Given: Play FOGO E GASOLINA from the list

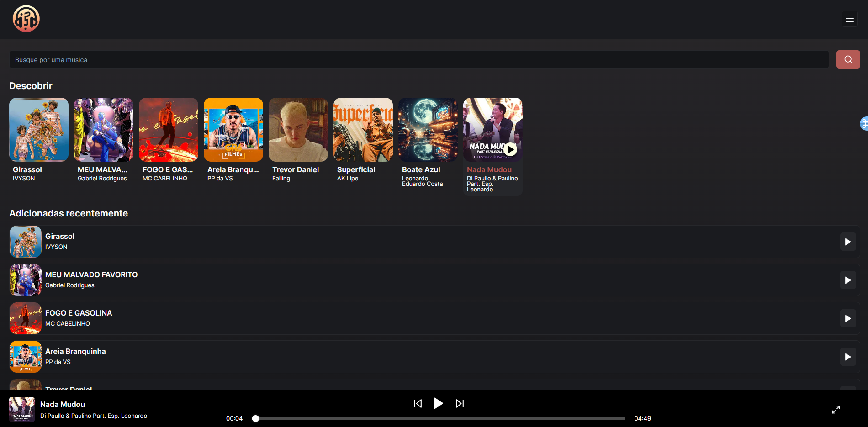Looking at the screenshot, I should click(x=847, y=318).
